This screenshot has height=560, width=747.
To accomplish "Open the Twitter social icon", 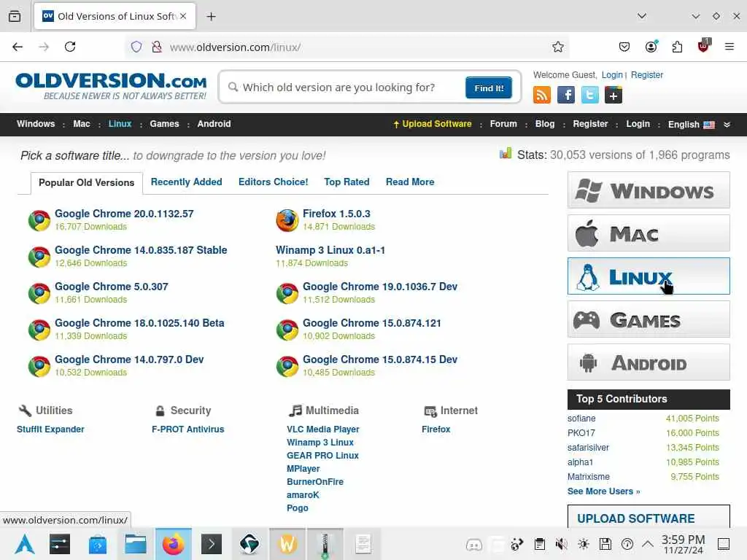I will [x=589, y=96].
